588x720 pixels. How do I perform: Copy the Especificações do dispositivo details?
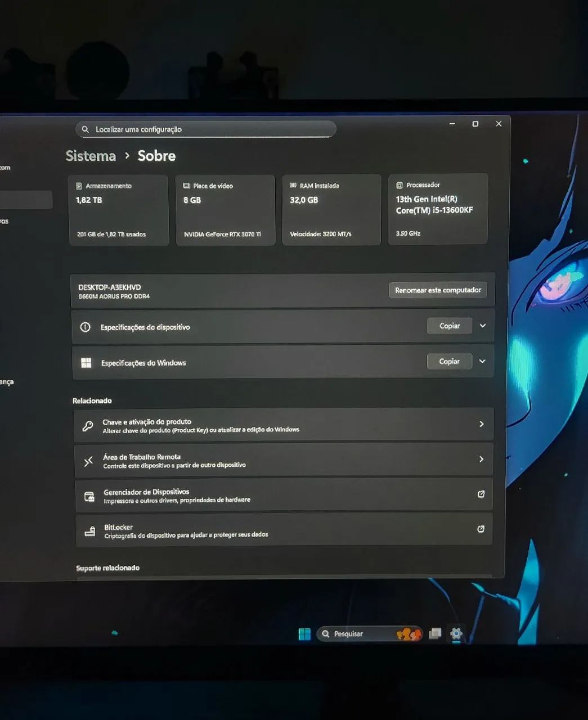tap(450, 326)
